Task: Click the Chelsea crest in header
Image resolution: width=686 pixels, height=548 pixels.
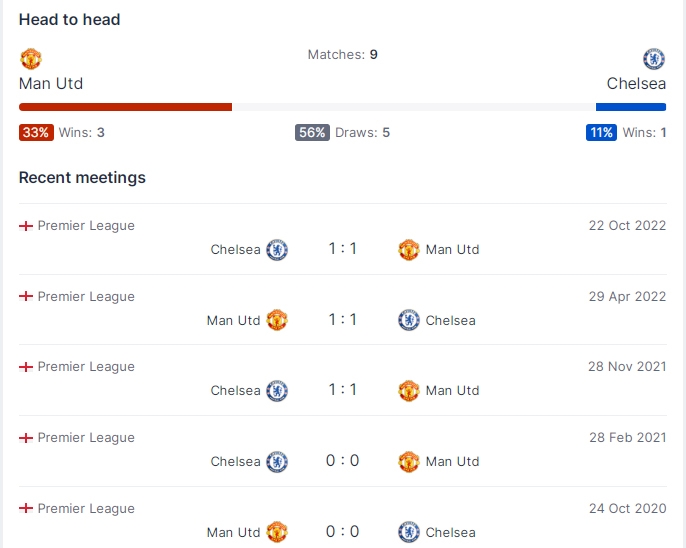Action: pyautogui.click(x=654, y=59)
